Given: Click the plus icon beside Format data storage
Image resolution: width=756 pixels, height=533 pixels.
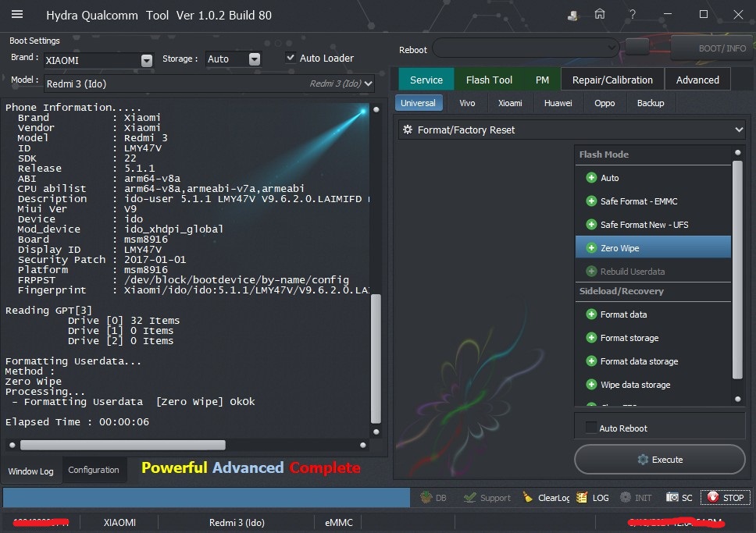Looking at the screenshot, I should coord(591,361).
